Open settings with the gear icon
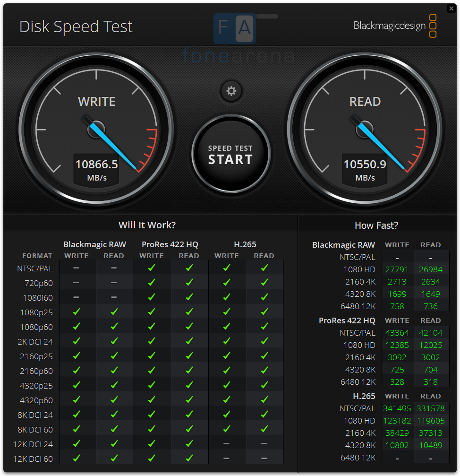 click(231, 91)
